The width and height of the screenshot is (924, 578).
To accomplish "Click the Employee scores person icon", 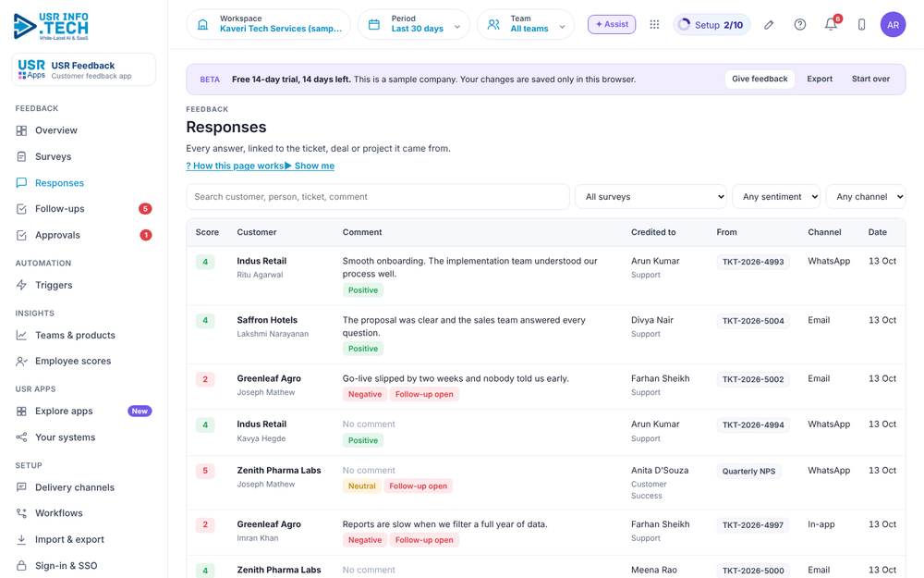I will [21, 361].
